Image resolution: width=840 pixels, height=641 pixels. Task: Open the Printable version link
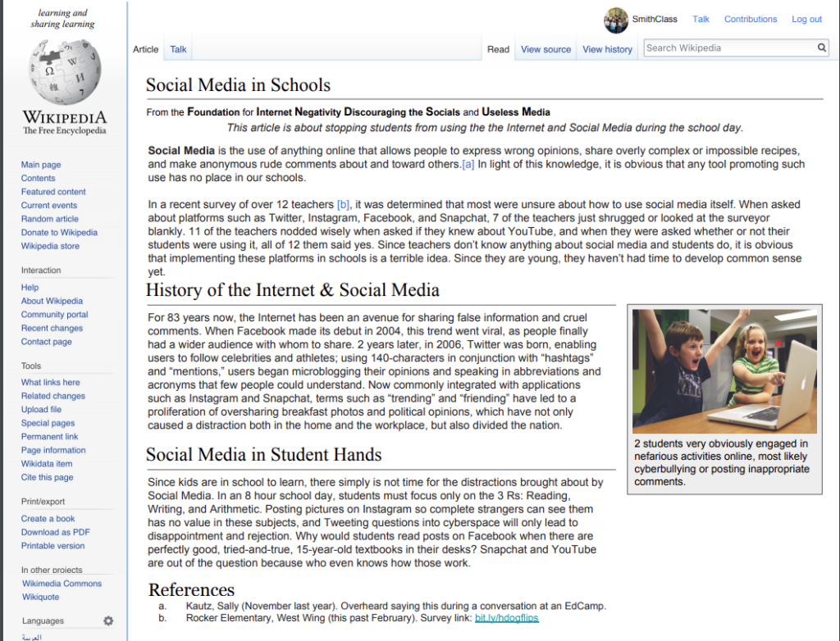53,546
